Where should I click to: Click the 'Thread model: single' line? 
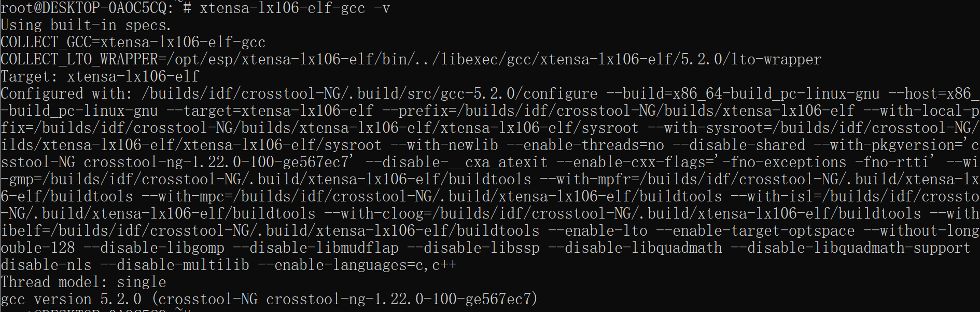(x=83, y=282)
